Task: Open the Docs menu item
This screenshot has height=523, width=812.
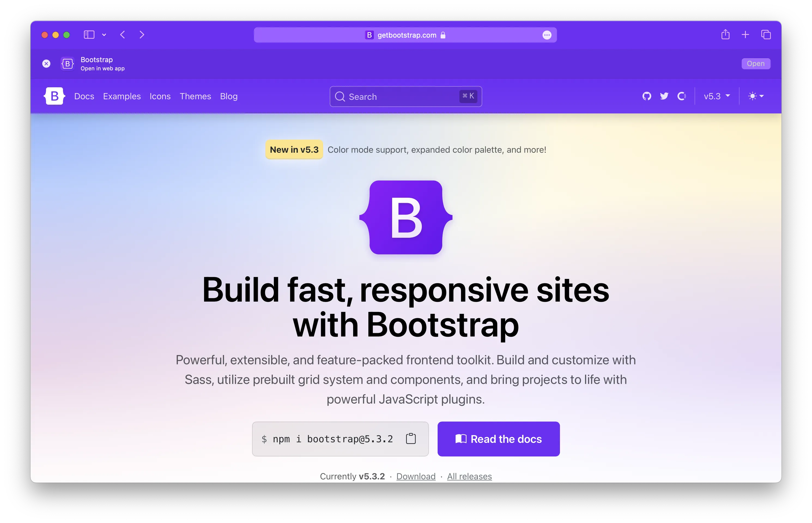Action: [x=84, y=97]
